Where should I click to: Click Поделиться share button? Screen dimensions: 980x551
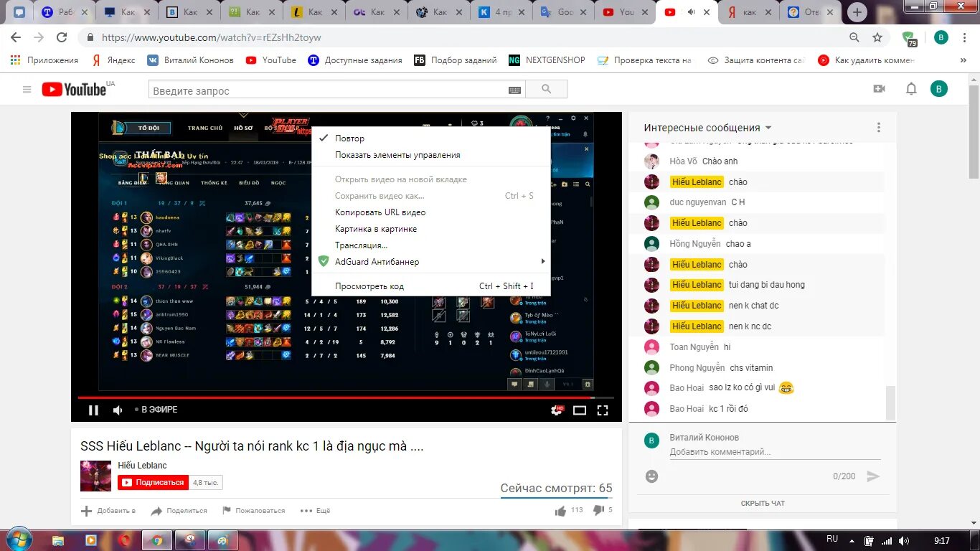coord(179,511)
